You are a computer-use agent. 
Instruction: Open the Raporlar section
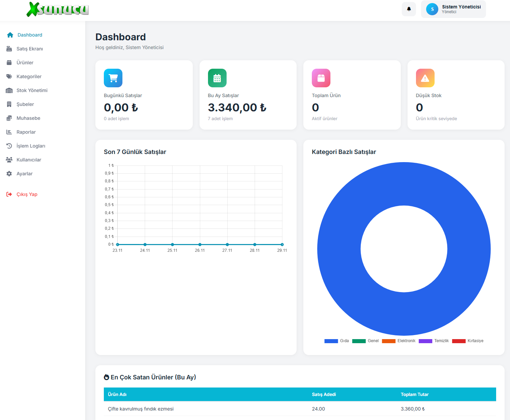(26, 132)
